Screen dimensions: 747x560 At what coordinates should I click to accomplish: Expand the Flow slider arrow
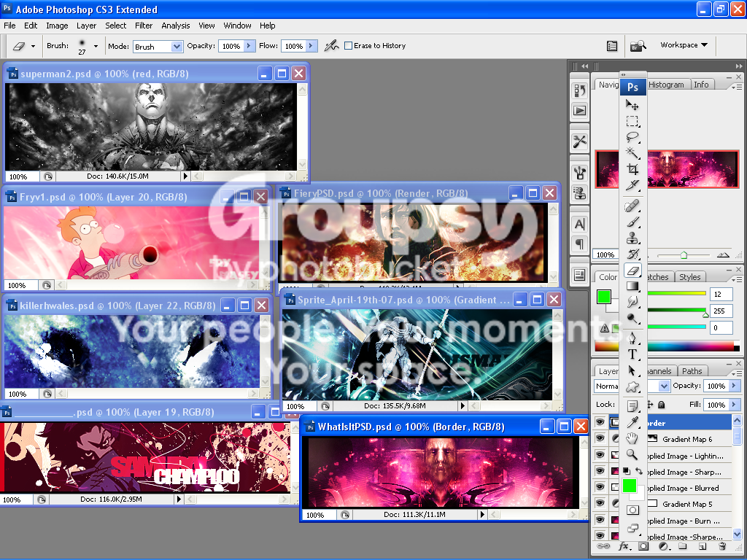tap(311, 46)
